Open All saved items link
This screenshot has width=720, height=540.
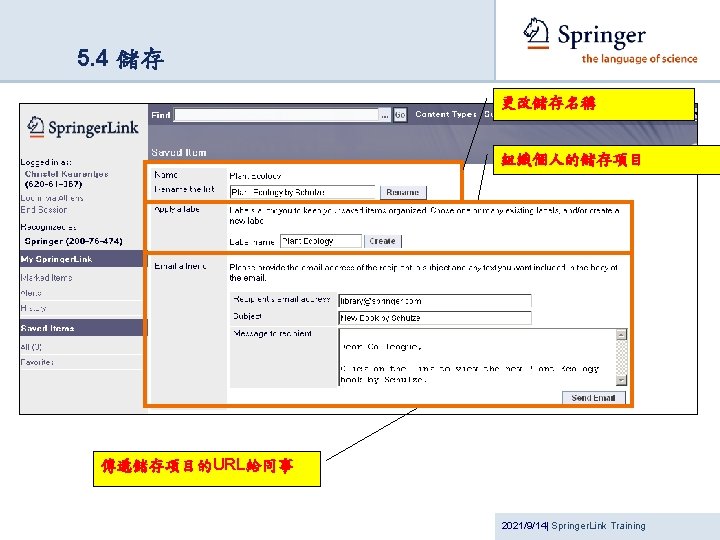coord(31,347)
